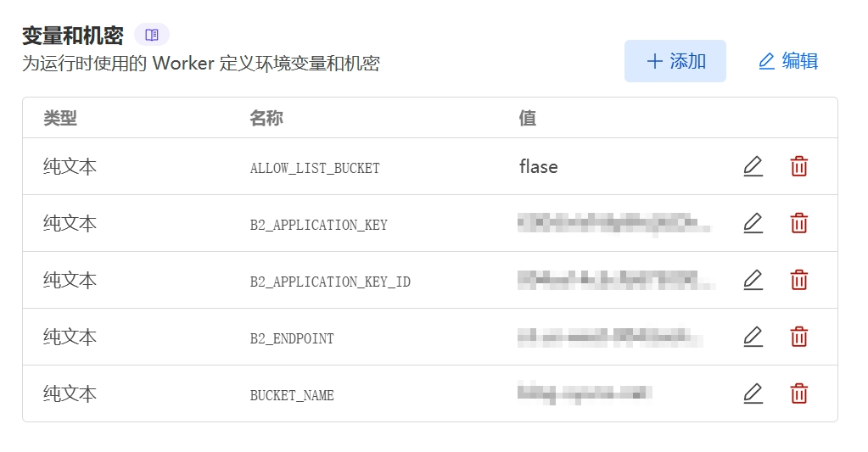This screenshot has width=868, height=452.
Task: Edit the ALLOW_LIST_BUCKET variable pencil icon
Action: (753, 166)
